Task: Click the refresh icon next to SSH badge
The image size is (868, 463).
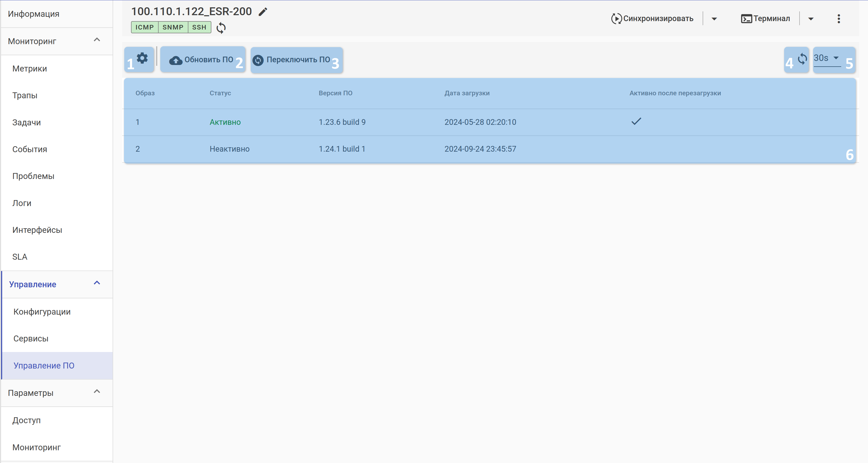Action: click(x=221, y=28)
